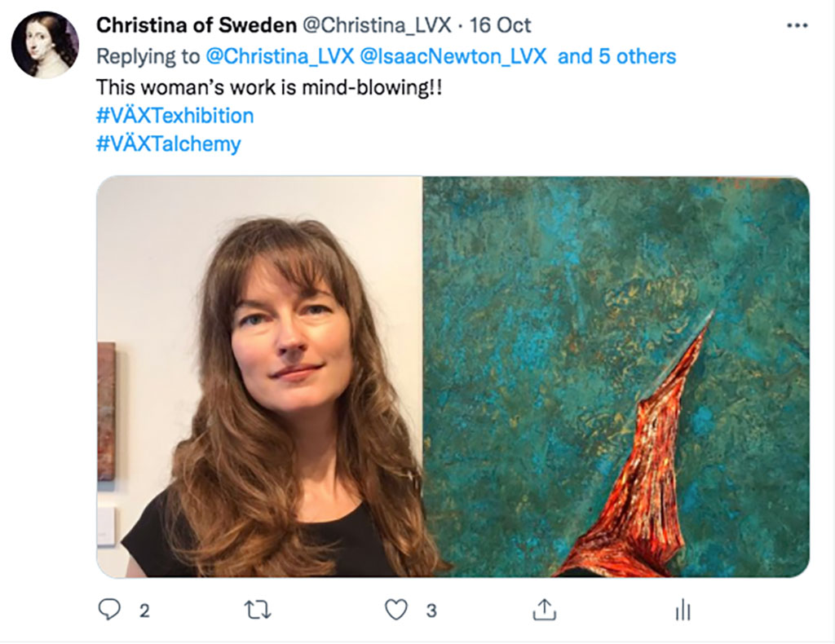Open the share upload icon
The width and height of the screenshot is (835, 644).
544,610
